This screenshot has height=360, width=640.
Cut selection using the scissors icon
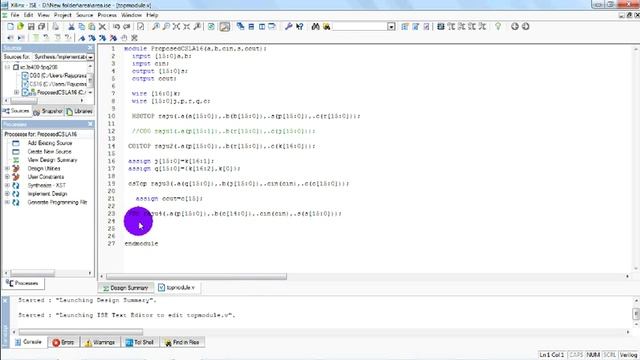71,27
